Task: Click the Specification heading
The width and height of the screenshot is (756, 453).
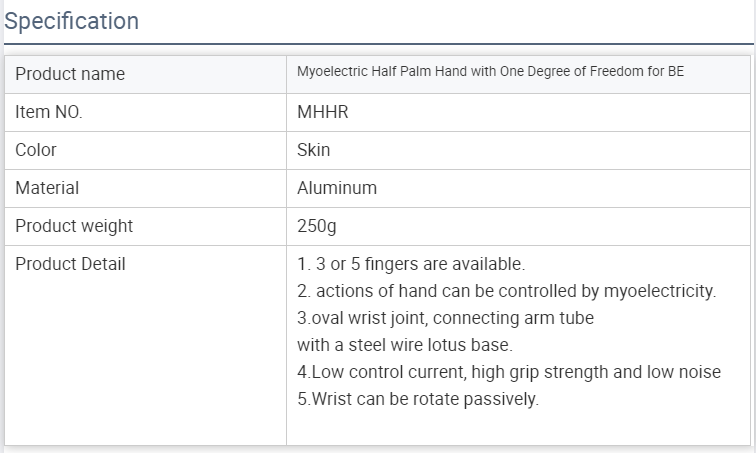Action: click(x=71, y=21)
